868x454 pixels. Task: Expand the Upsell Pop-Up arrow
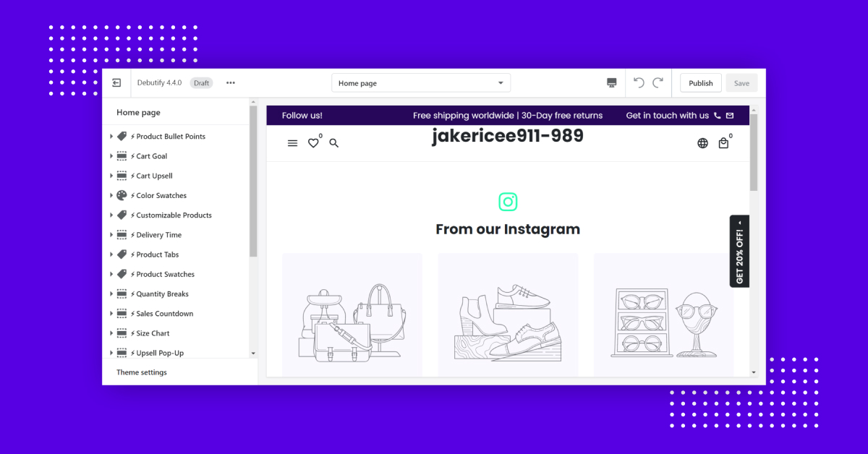pos(111,353)
